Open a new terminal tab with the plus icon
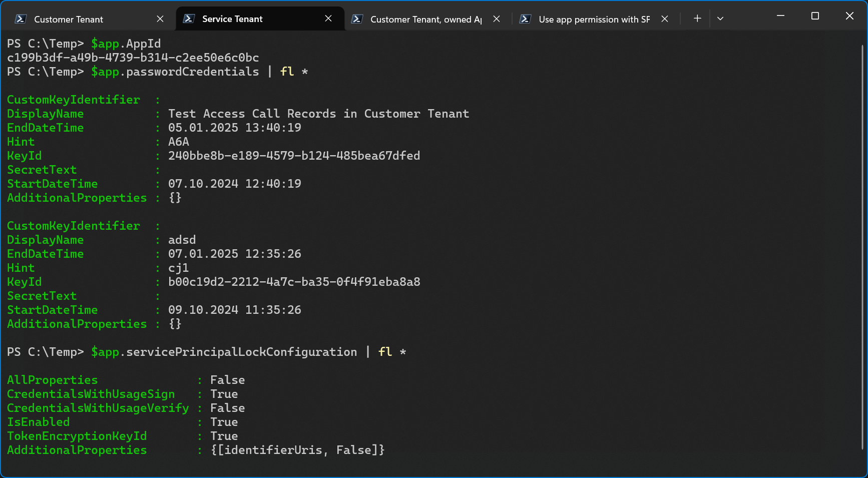 click(x=697, y=19)
